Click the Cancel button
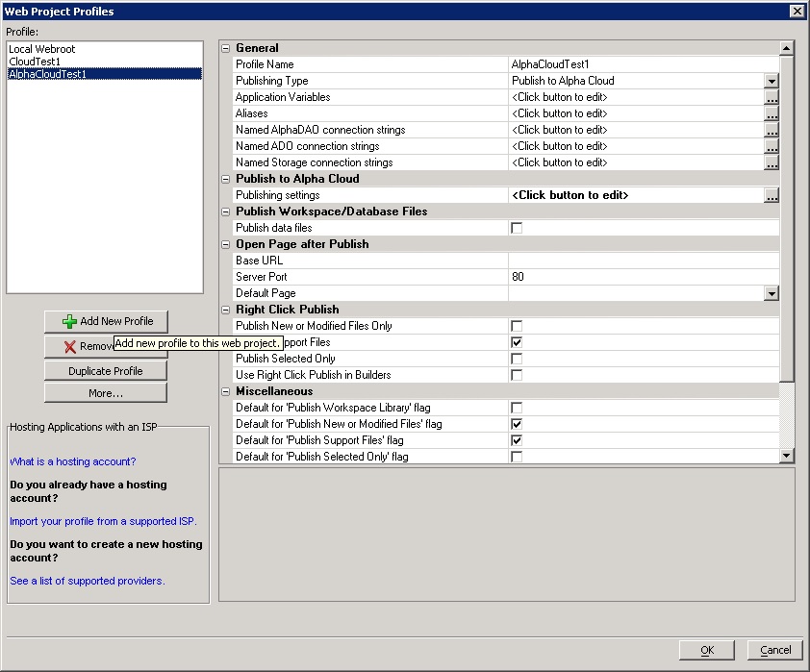Screen dimensions: 810x672 point(774,650)
